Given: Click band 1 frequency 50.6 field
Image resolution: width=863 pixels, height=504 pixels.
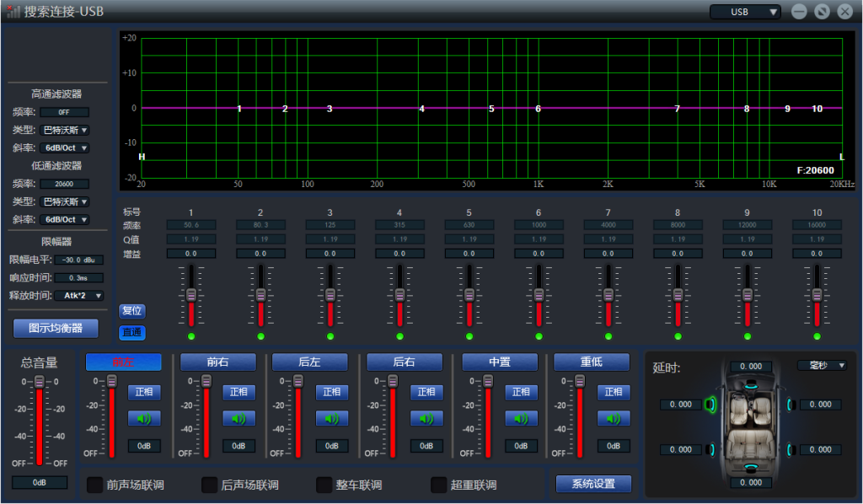Looking at the screenshot, I should pos(191,225).
